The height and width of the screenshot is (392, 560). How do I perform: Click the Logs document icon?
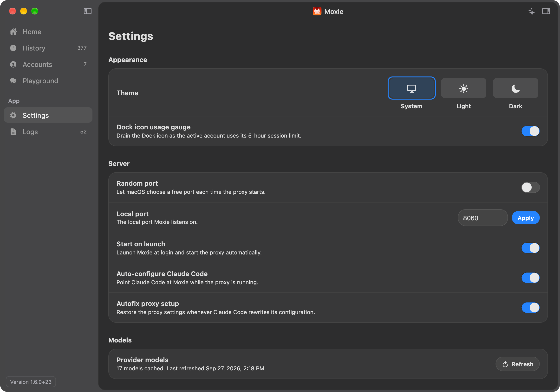(x=13, y=132)
